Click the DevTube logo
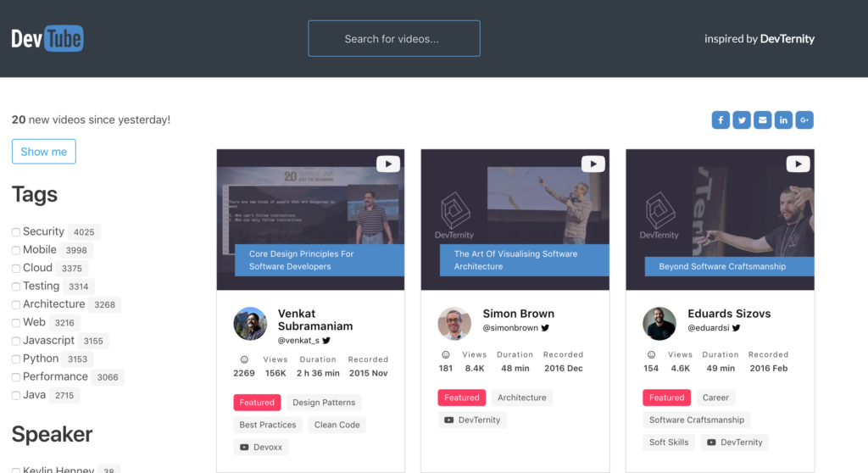 [x=47, y=38]
